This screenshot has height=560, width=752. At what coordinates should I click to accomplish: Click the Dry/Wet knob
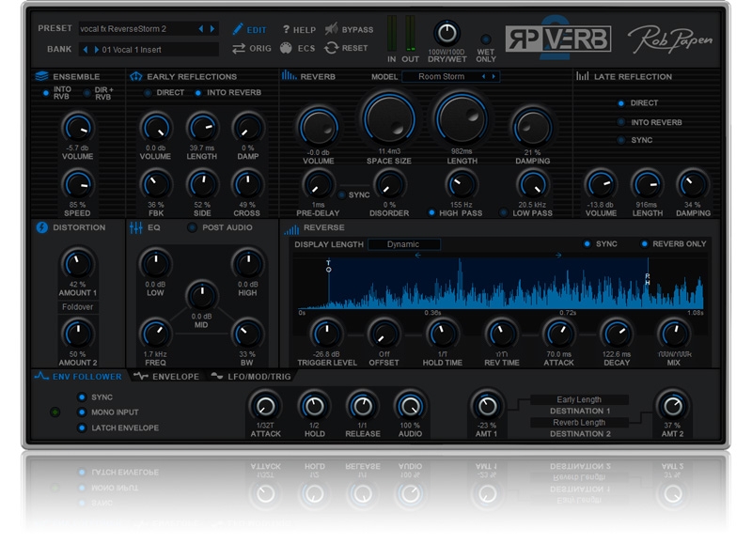tap(449, 34)
